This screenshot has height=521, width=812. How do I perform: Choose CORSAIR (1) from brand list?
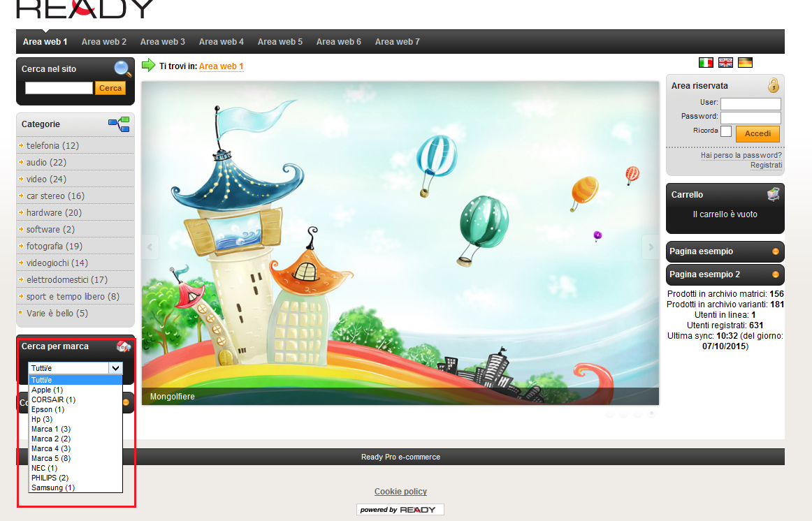75,400
